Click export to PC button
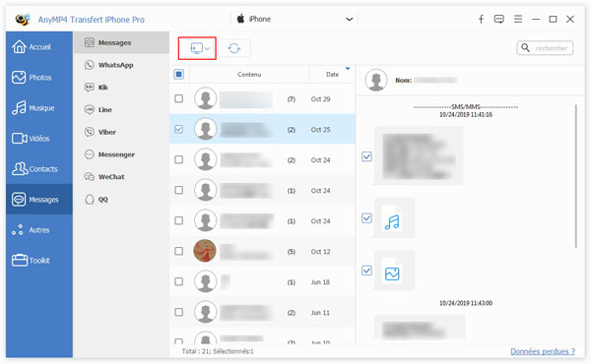The width and height of the screenshot is (591, 364). [x=197, y=48]
